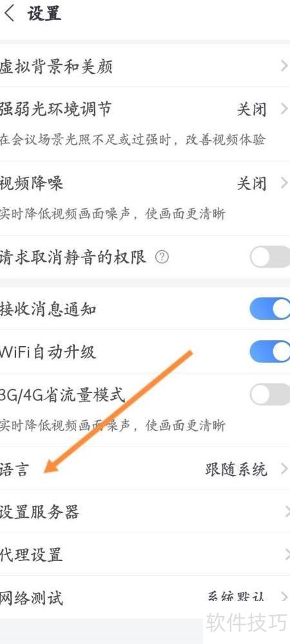Tap the help icon beside 请求取消静音的权限
The height and width of the screenshot is (644, 290).
[162, 257]
